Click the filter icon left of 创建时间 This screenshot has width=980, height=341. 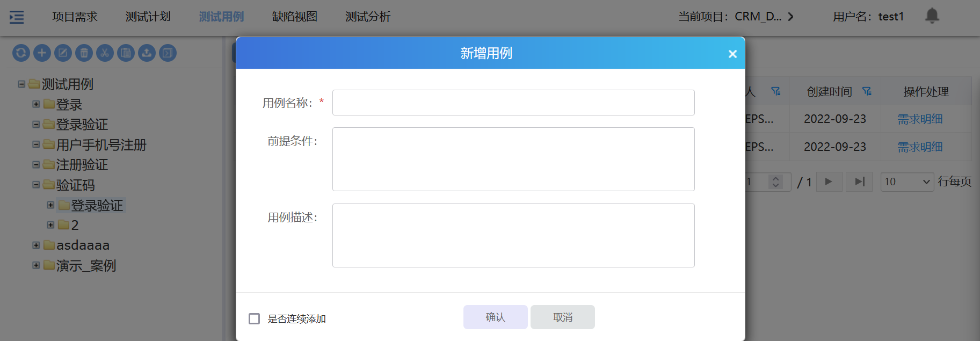pyautogui.click(x=776, y=91)
